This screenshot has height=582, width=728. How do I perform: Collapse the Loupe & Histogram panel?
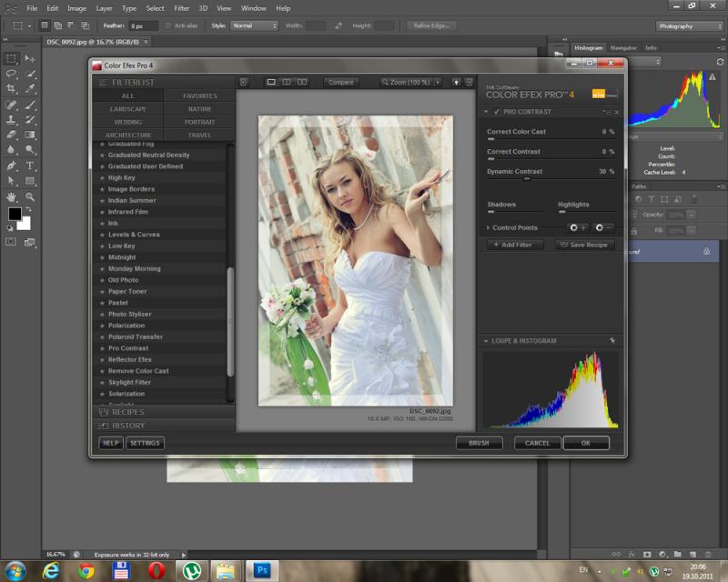click(x=486, y=341)
